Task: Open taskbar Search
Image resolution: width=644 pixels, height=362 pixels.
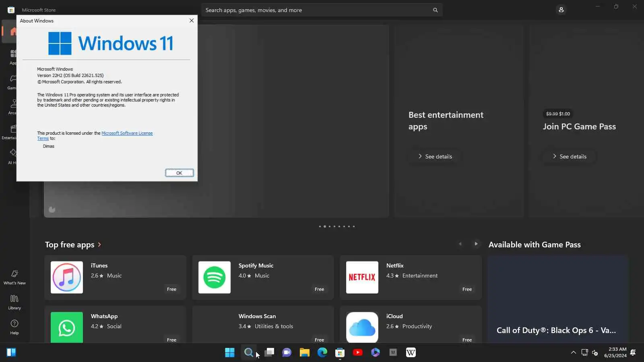Action: [x=249, y=352]
